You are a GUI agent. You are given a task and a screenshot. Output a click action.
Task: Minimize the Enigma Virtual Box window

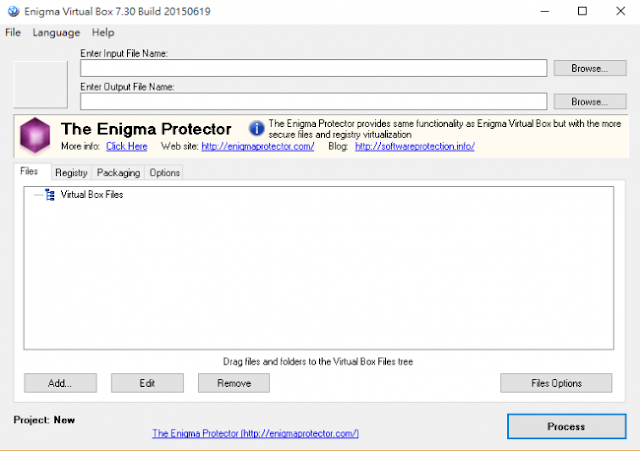(x=544, y=11)
